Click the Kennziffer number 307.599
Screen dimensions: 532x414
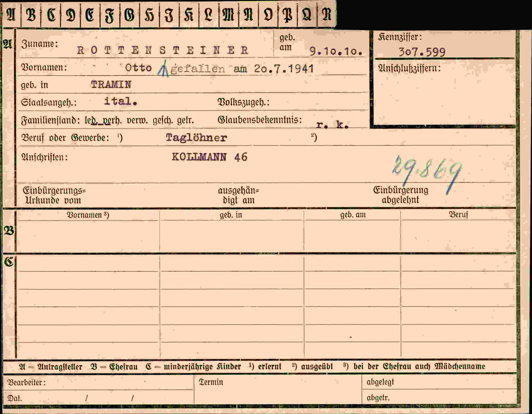click(x=422, y=52)
